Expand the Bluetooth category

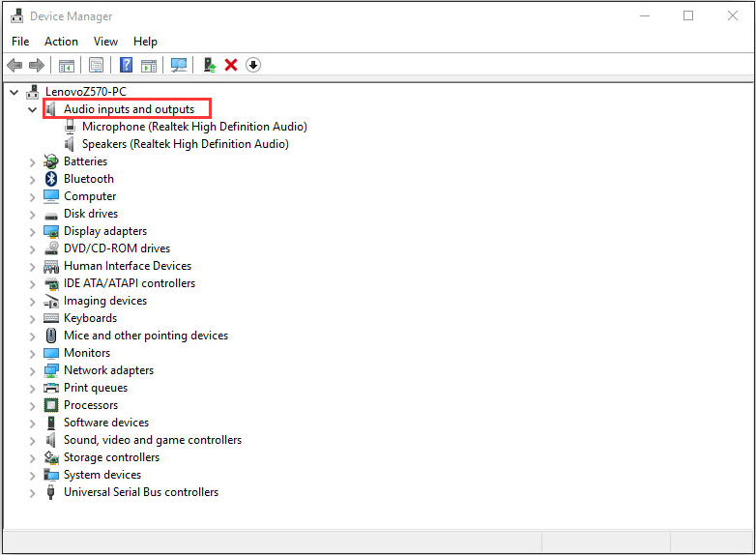coord(33,179)
